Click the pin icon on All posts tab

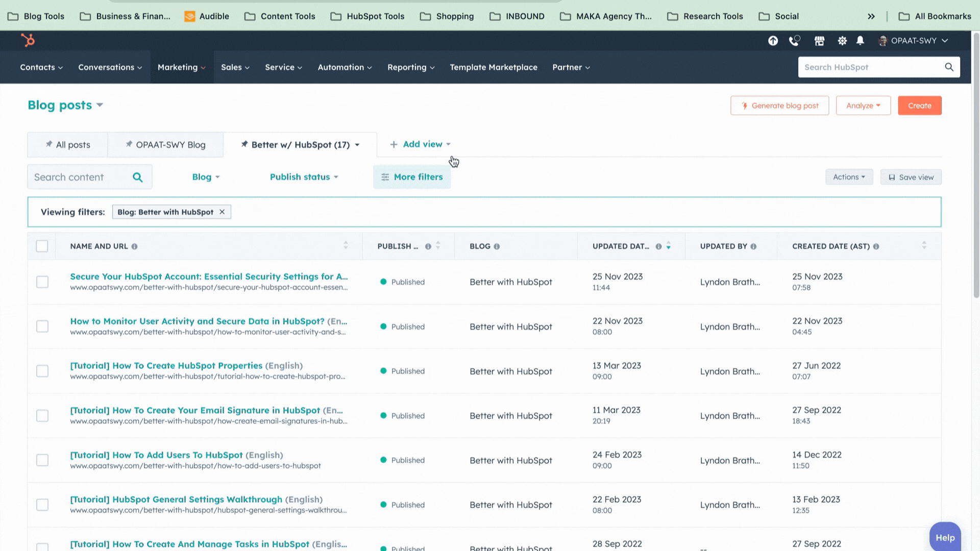pyautogui.click(x=49, y=144)
